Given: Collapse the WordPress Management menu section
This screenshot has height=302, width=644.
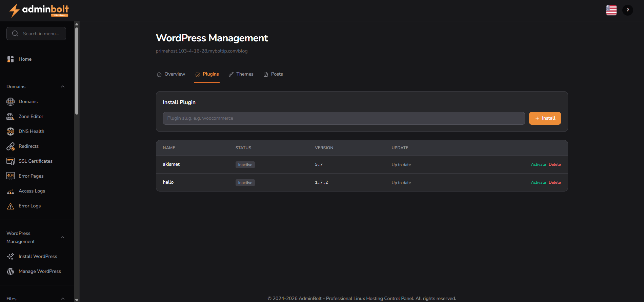Looking at the screenshot, I should 63,237.
